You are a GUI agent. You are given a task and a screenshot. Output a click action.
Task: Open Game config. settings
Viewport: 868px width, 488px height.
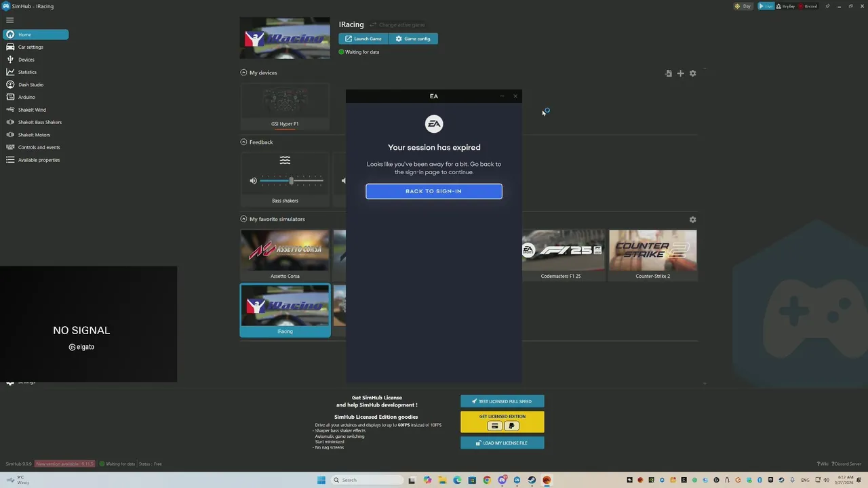tap(414, 39)
